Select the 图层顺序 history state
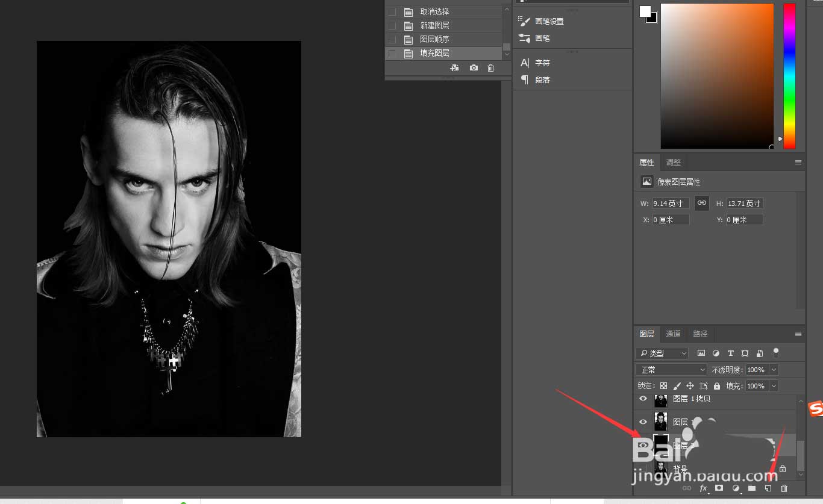 pos(443,39)
